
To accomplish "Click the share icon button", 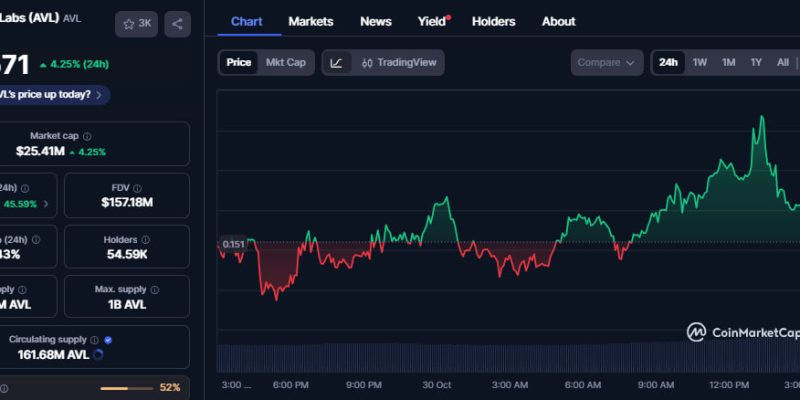I will tap(177, 23).
